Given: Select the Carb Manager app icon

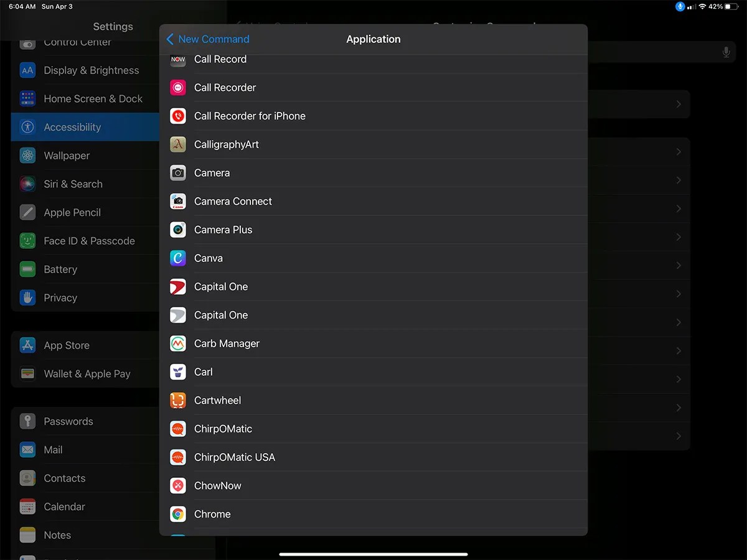Looking at the screenshot, I should coord(177,343).
